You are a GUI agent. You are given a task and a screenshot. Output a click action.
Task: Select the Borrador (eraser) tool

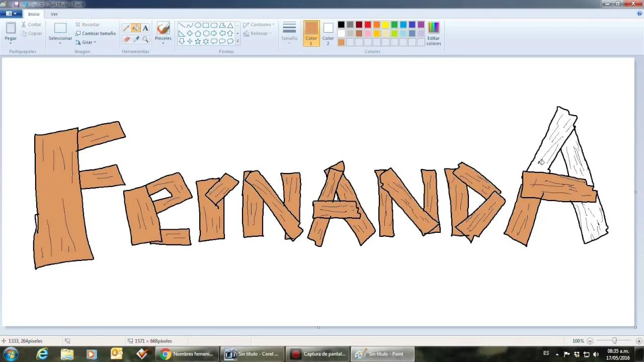pyautogui.click(x=126, y=38)
